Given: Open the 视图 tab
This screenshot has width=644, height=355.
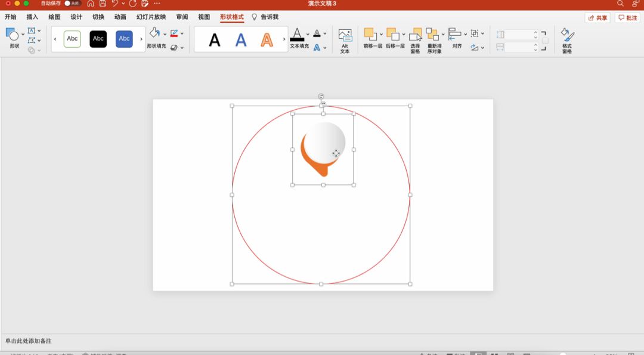Looking at the screenshot, I should (204, 17).
